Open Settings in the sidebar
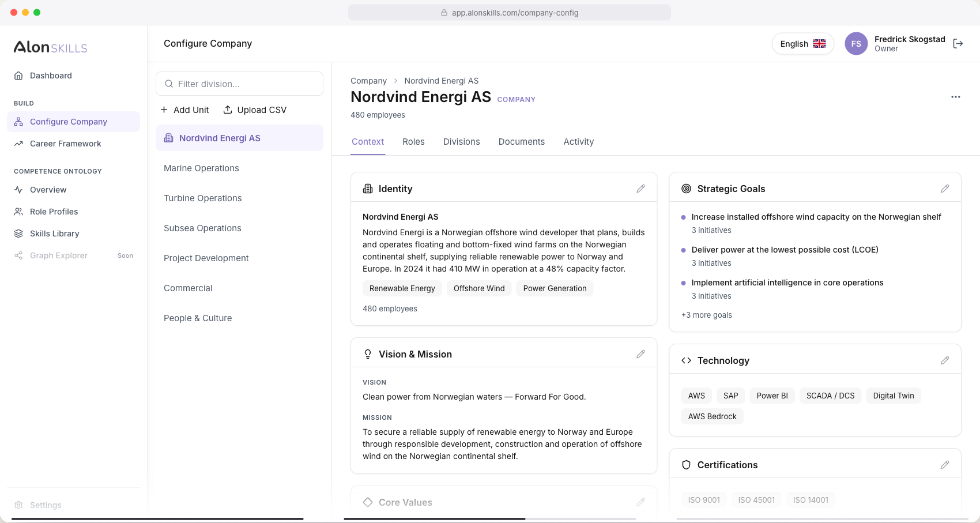This screenshot has width=980, height=523. 73,505
